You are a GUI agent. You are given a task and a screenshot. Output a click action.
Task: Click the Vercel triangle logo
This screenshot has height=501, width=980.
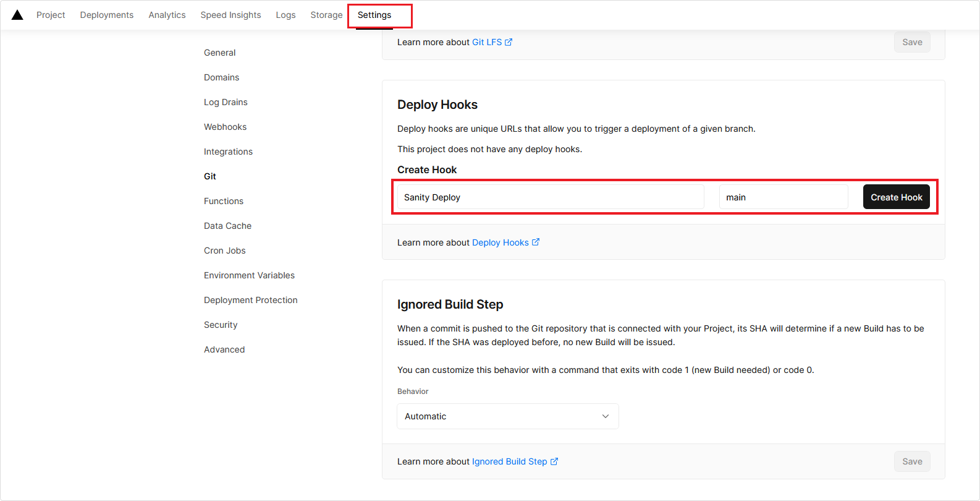(17, 15)
